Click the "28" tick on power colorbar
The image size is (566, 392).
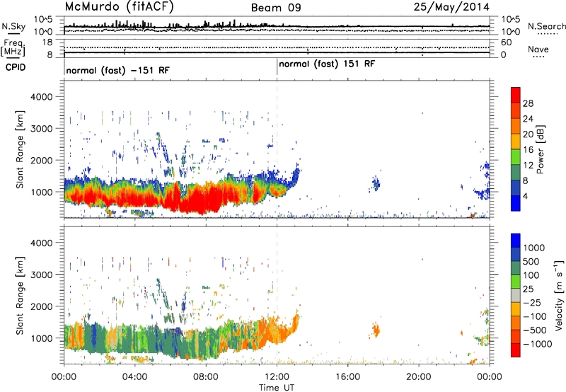tap(528, 103)
